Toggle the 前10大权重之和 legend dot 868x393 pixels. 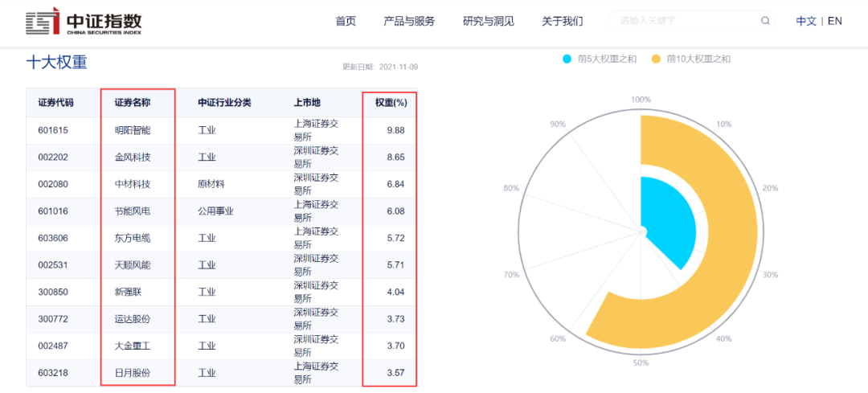(657, 59)
